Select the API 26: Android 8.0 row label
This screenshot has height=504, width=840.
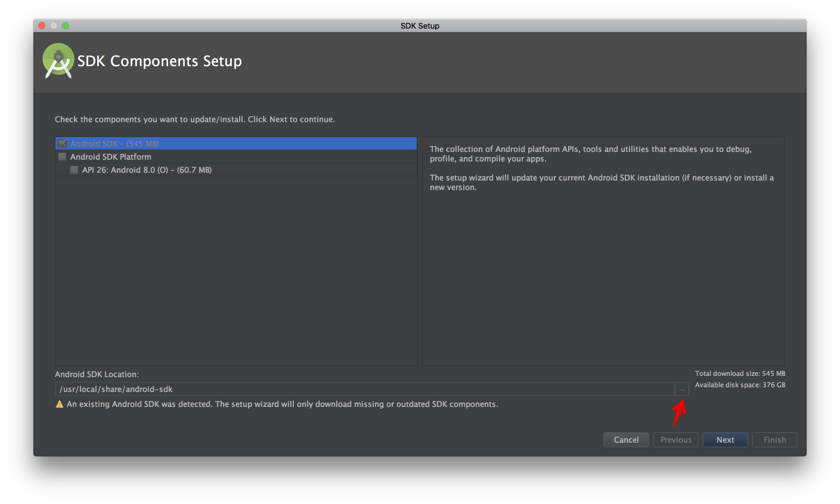[x=147, y=170]
